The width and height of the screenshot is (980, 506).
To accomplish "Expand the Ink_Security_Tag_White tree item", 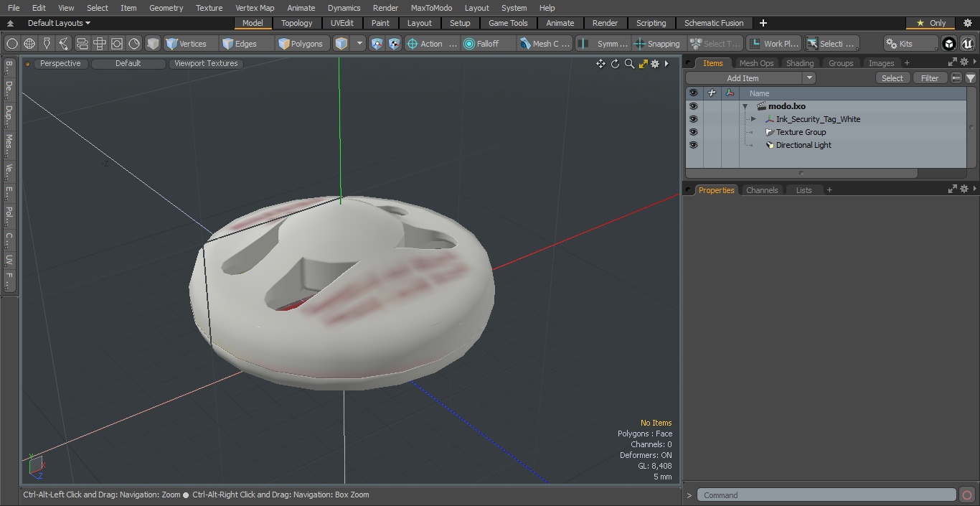I will 753,119.
